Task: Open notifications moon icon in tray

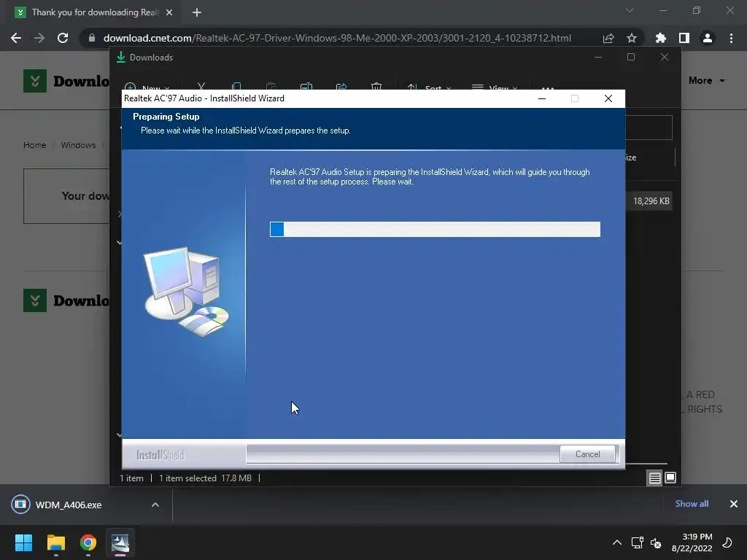Action: click(727, 542)
